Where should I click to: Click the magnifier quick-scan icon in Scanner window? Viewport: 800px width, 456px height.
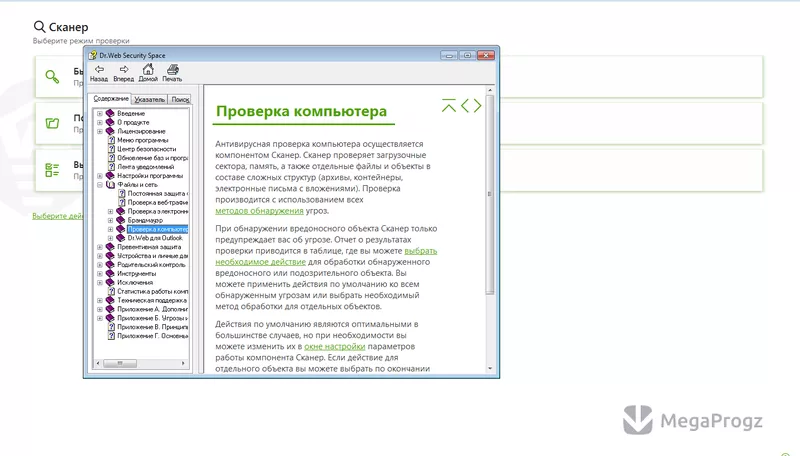[x=52, y=77]
